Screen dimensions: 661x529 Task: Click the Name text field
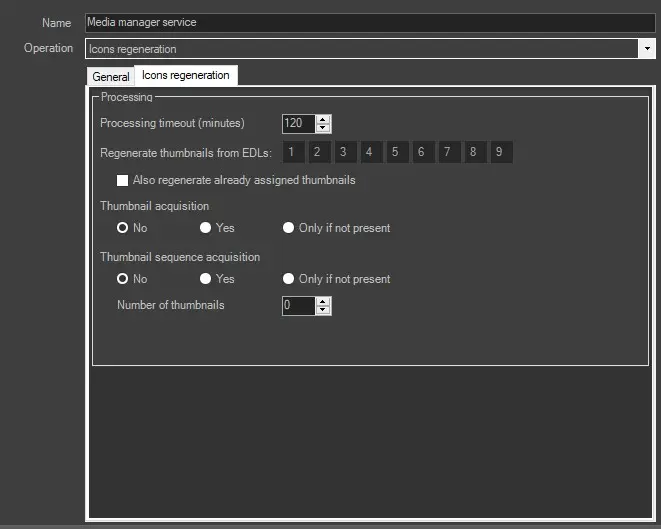369,22
